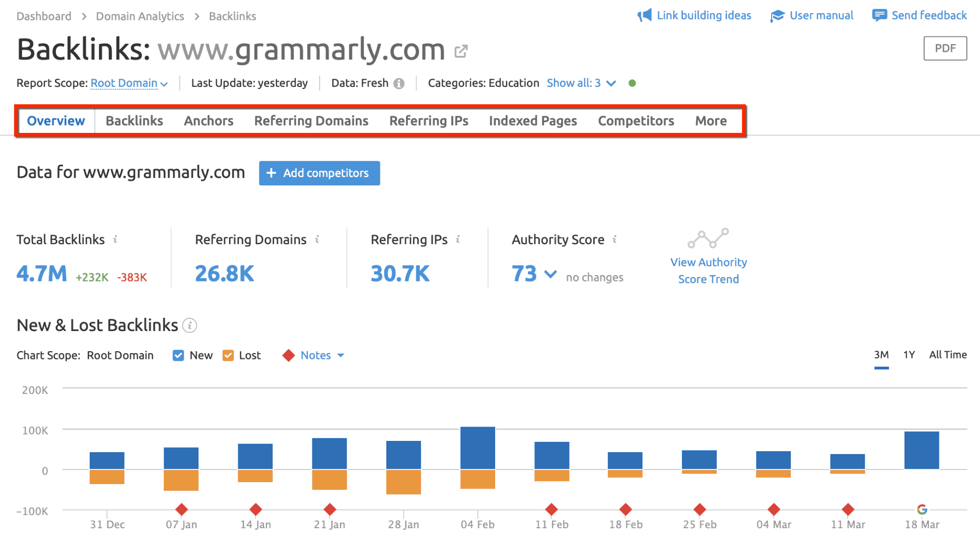Screen dimensions: 980x538
Task: Click the info icon next to Total Backlinks
Action: pyautogui.click(x=115, y=240)
